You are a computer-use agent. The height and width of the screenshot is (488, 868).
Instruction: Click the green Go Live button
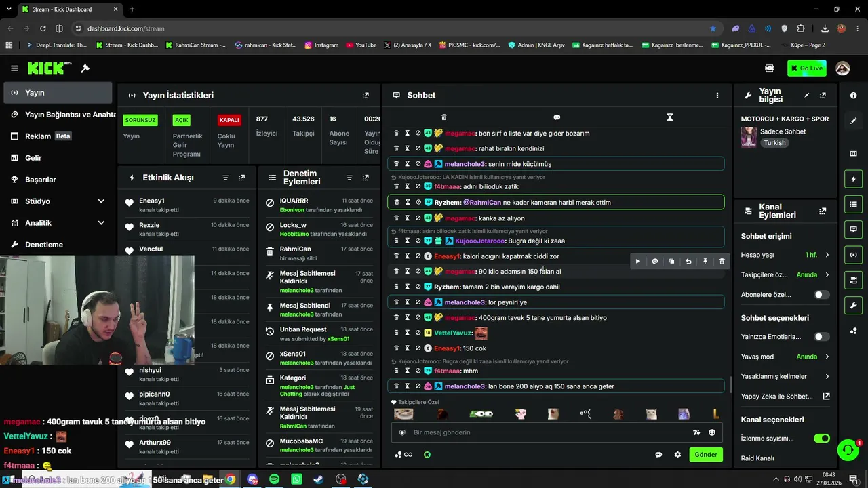coord(806,68)
